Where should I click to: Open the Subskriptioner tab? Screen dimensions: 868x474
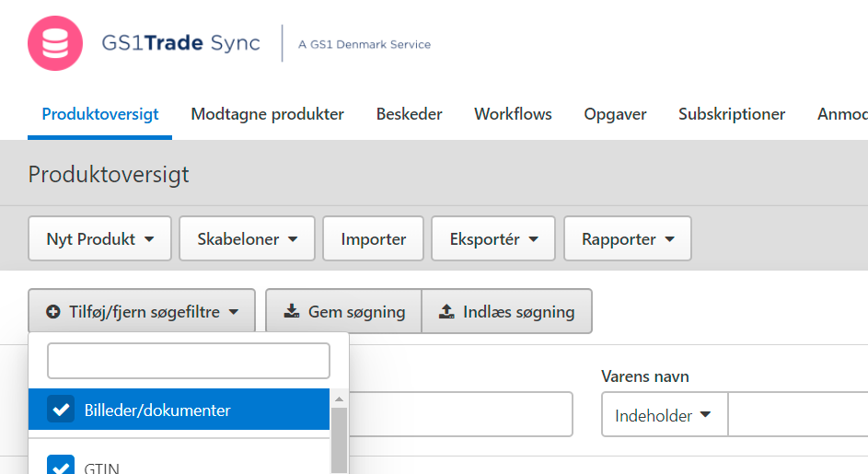tap(732, 115)
